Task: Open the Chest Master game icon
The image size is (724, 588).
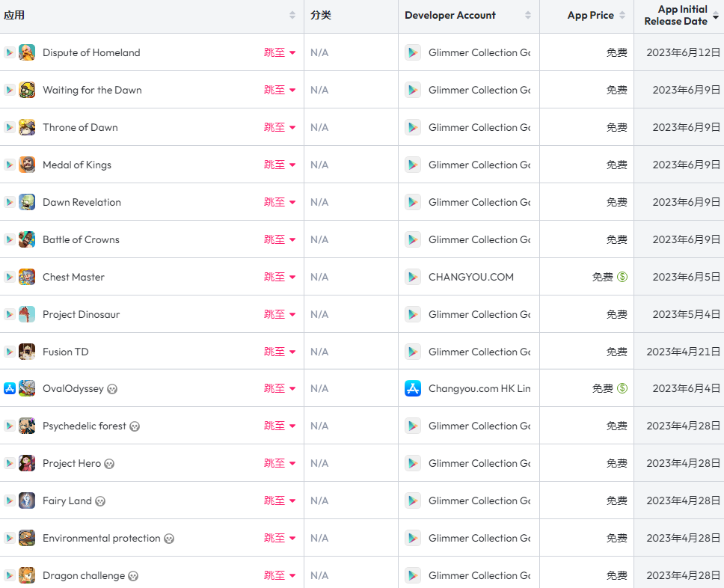Action: pyautogui.click(x=27, y=277)
